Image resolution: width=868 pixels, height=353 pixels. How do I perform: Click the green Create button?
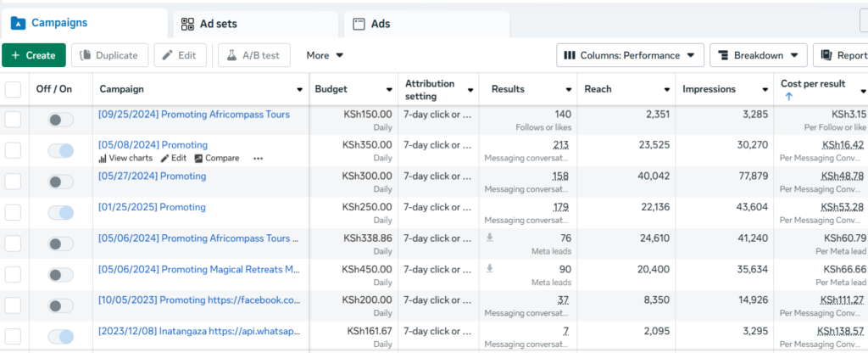34,55
